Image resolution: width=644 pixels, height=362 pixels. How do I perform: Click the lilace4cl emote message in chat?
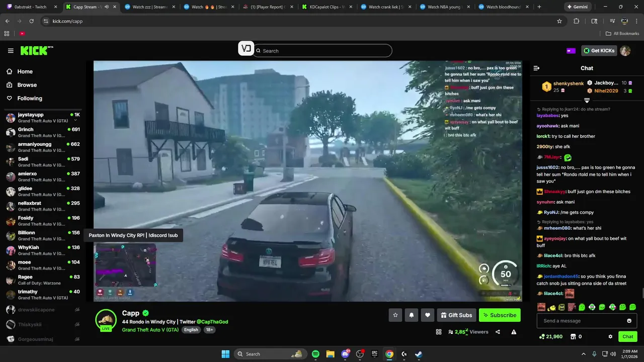click(569, 294)
